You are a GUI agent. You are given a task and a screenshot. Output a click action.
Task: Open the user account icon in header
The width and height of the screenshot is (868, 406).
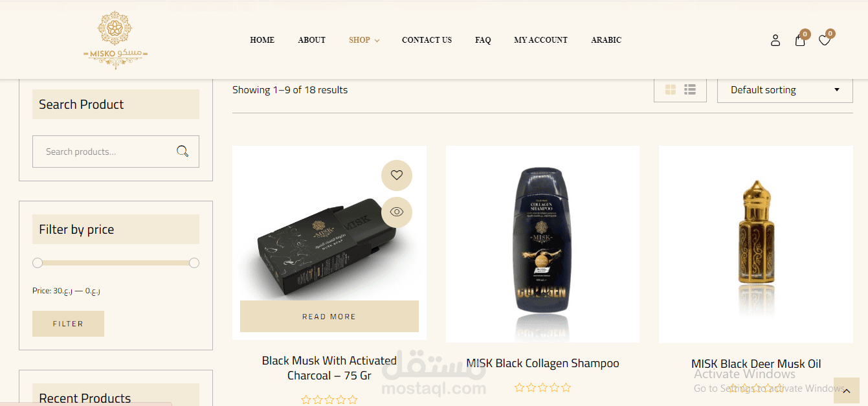point(775,40)
